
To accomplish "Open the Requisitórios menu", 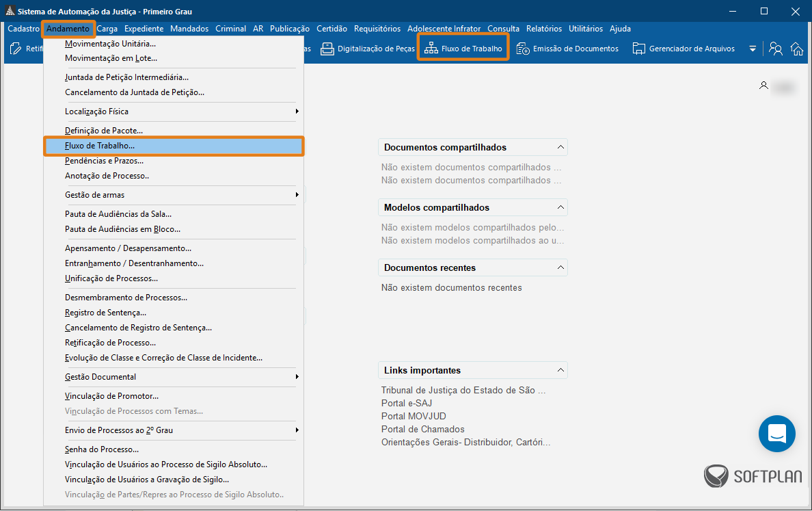I will click(x=377, y=29).
